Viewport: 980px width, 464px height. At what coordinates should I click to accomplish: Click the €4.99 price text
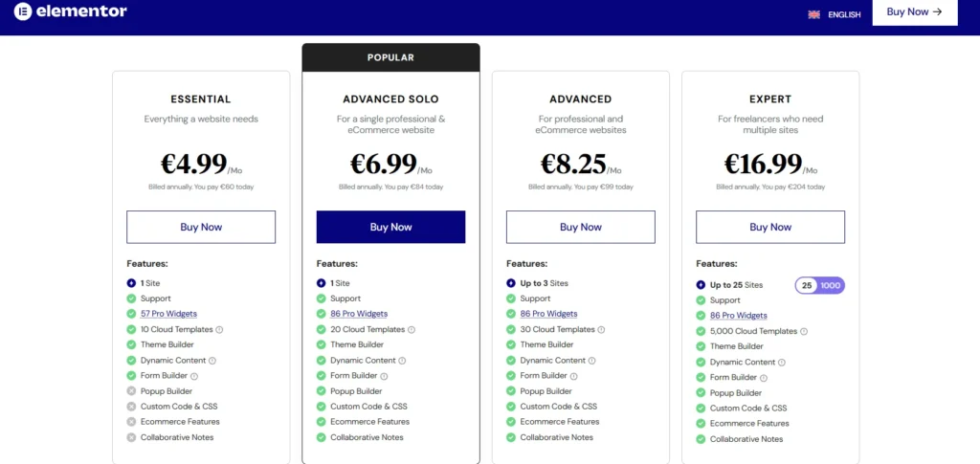coord(193,164)
